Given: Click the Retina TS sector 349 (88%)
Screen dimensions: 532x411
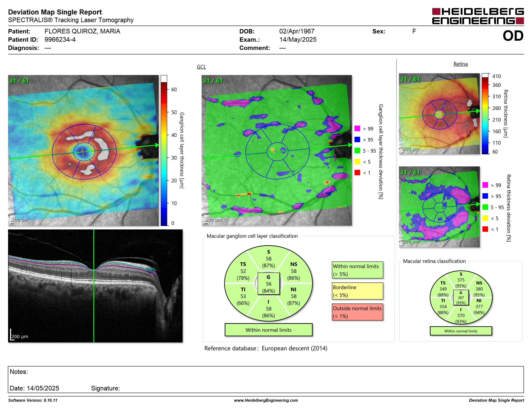Looking at the screenshot, I should tap(443, 289).
